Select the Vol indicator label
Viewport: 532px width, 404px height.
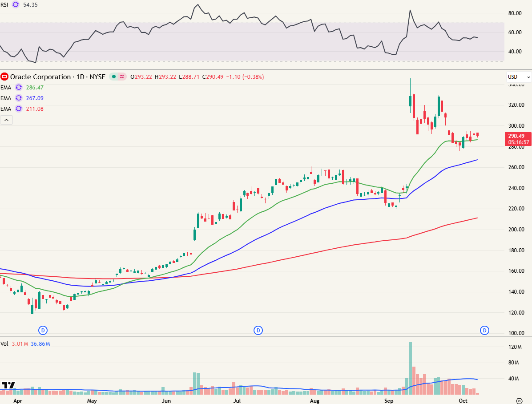(4, 344)
